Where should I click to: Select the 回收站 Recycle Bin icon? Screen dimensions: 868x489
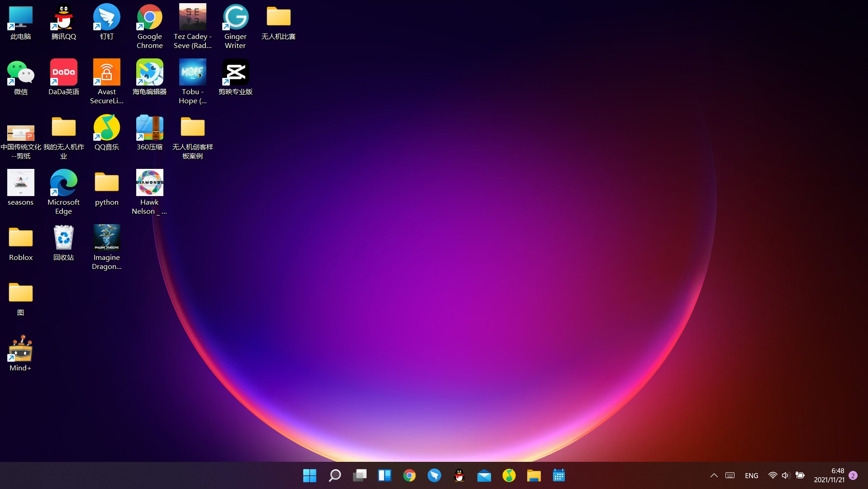click(x=64, y=244)
